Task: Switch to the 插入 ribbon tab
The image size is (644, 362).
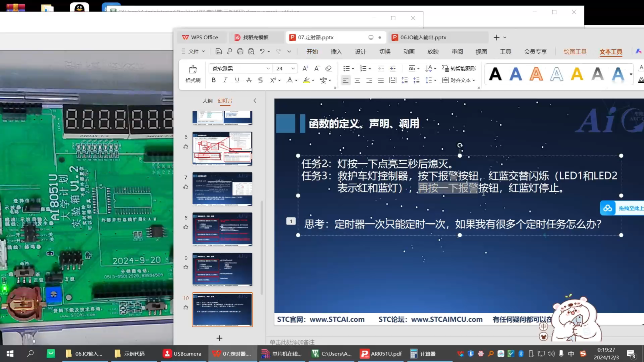Action: click(336, 52)
